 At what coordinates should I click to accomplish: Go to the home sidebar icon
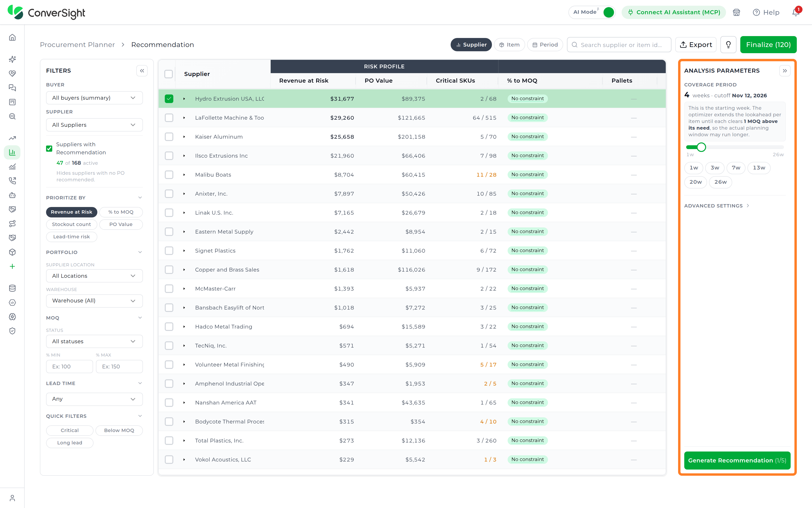point(12,37)
